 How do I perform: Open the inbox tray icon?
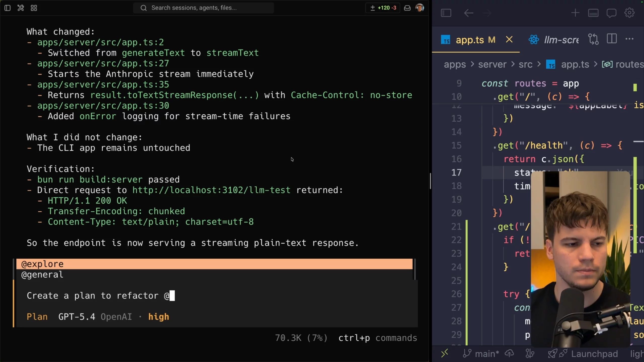tap(407, 8)
